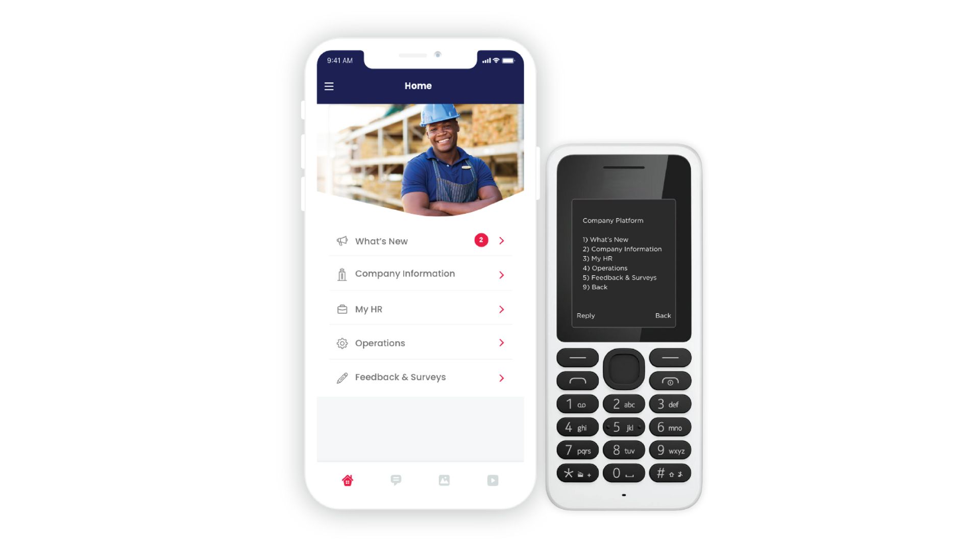Tap the hamburger menu icon top left

point(329,86)
